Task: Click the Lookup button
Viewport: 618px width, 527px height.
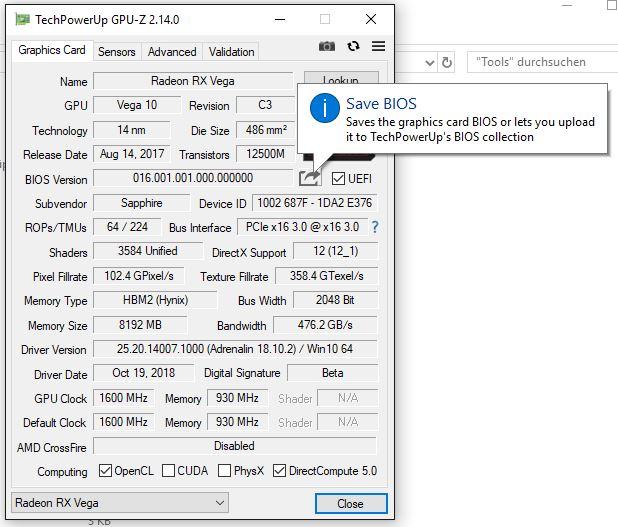Action: [341, 78]
